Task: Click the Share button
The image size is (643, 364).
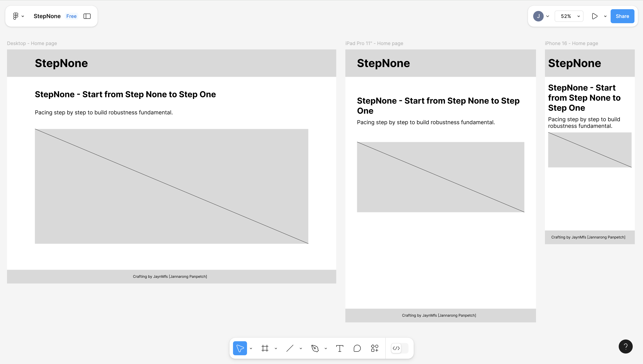Action: pyautogui.click(x=622, y=16)
